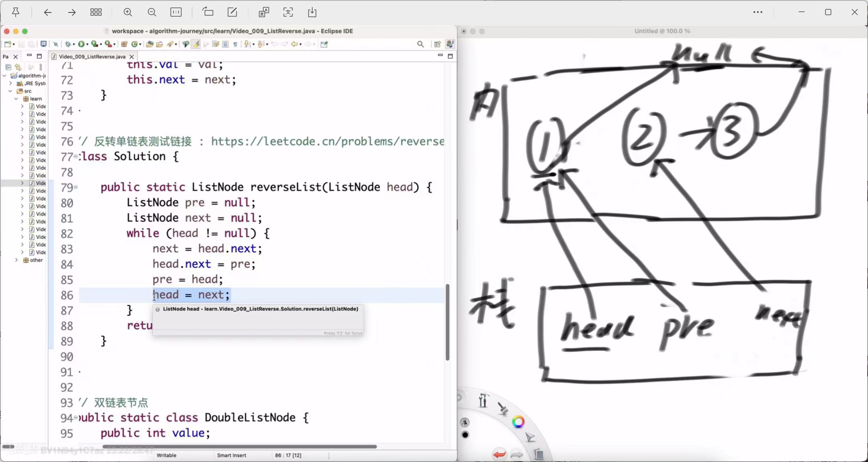Go to next image with right arrow
868x462 pixels.
tap(72, 12)
